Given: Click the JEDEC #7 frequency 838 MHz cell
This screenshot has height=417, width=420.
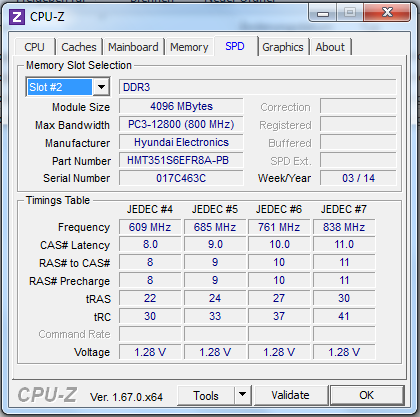Looking at the screenshot, I should (344, 227).
